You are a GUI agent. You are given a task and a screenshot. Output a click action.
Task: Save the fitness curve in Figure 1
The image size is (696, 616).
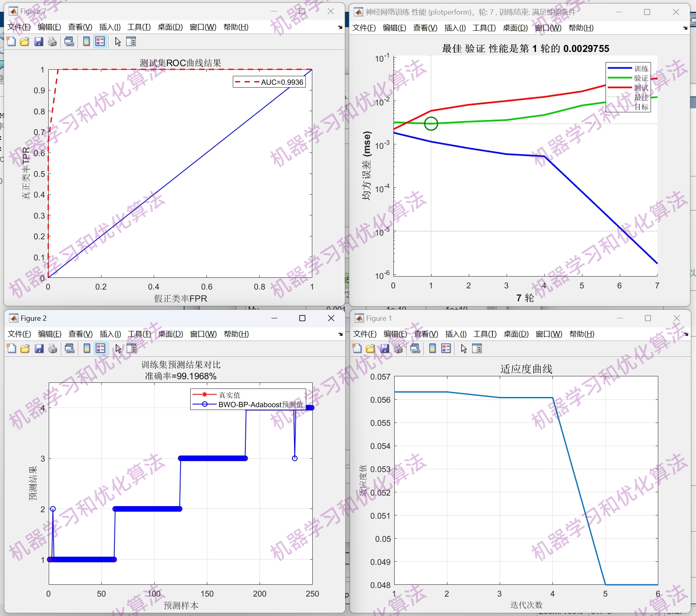pyautogui.click(x=385, y=348)
